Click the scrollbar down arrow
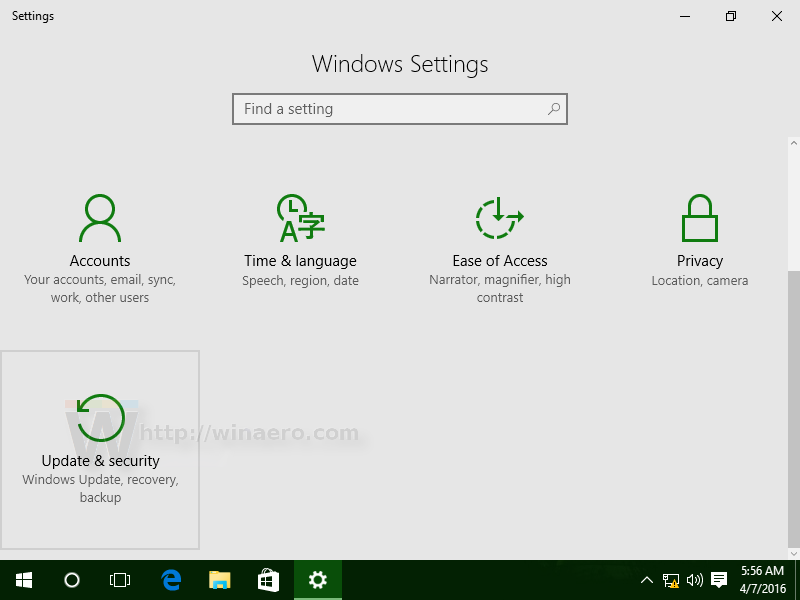This screenshot has height=600, width=800. [794, 553]
